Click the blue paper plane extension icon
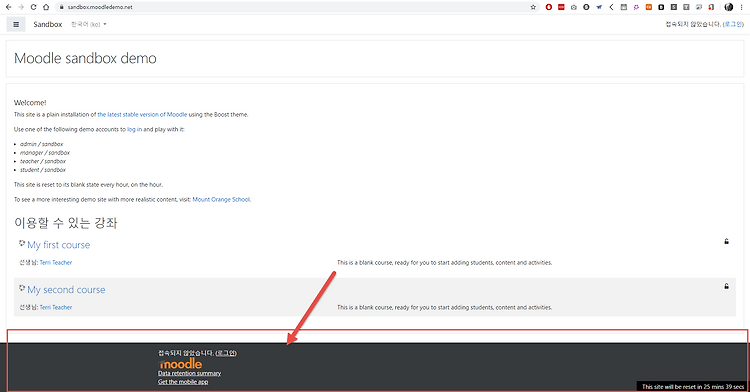This screenshot has height=392, width=750. (x=599, y=7)
